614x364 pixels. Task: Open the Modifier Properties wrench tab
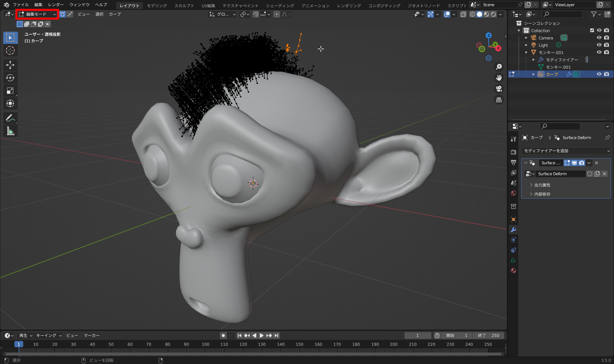pyautogui.click(x=513, y=230)
